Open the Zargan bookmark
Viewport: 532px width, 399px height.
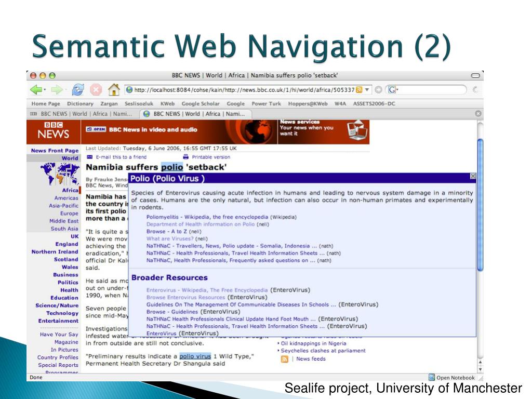point(109,104)
